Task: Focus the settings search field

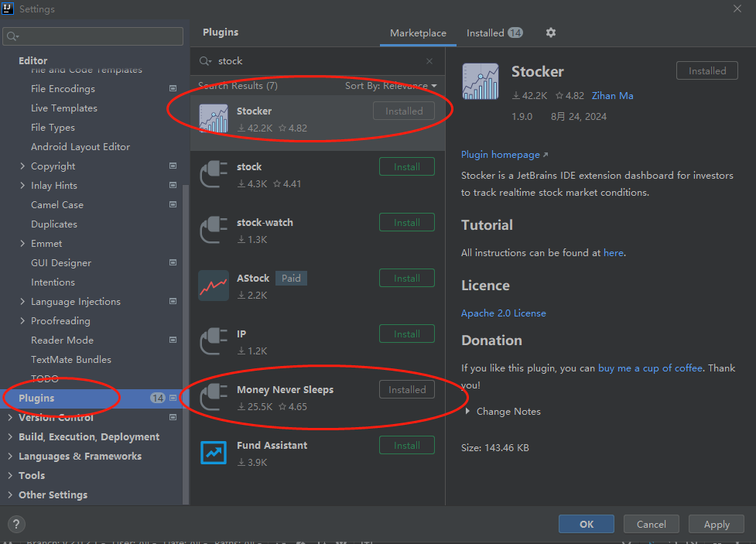Action: point(93,36)
